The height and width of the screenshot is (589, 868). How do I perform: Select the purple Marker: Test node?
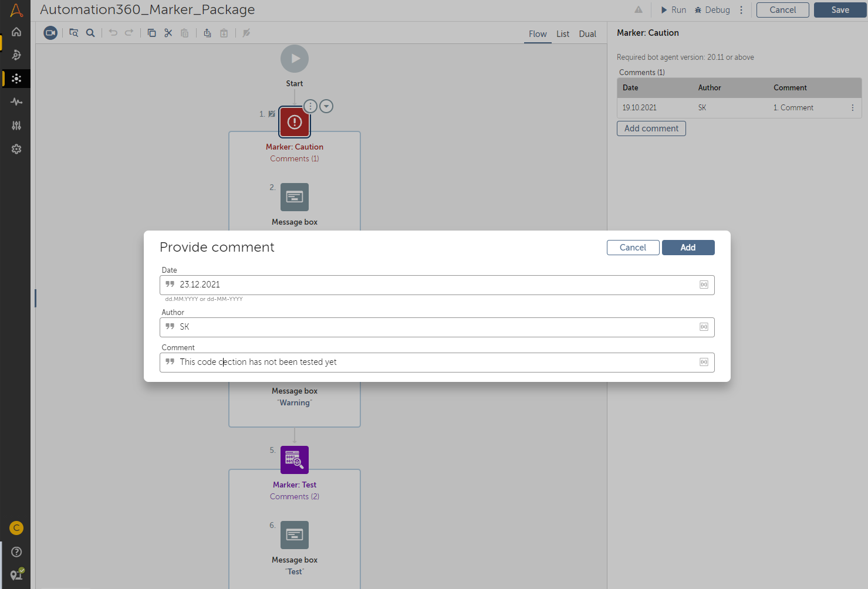pyautogui.click(x=295, y=460)
